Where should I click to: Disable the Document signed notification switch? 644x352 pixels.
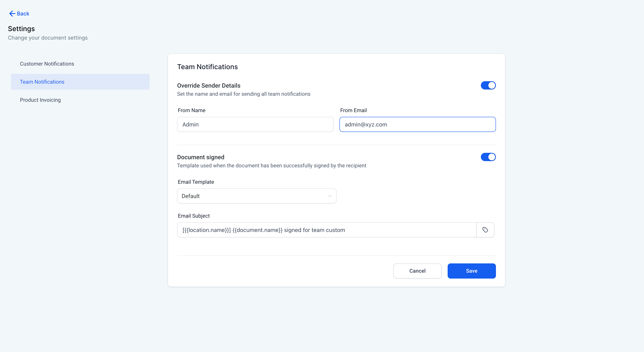click(x=488, y=157)
